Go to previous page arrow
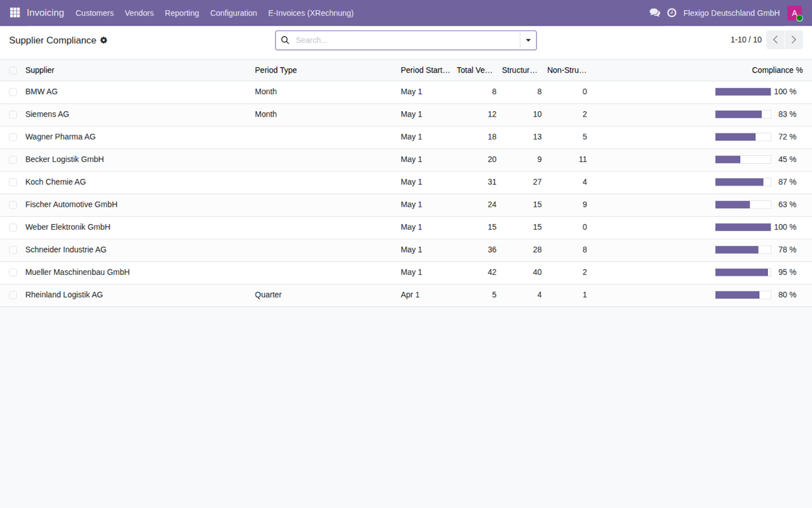 pyautogui.click(x=775, y=40)
